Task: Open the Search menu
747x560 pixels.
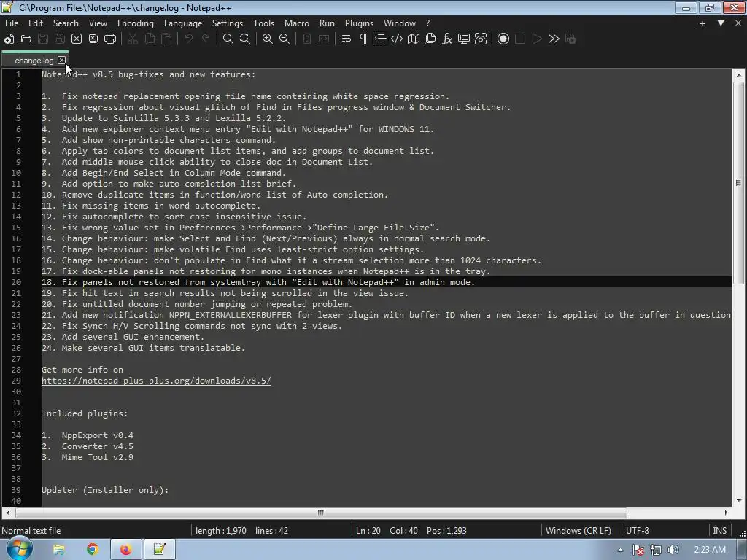Action: pos(66,23)
